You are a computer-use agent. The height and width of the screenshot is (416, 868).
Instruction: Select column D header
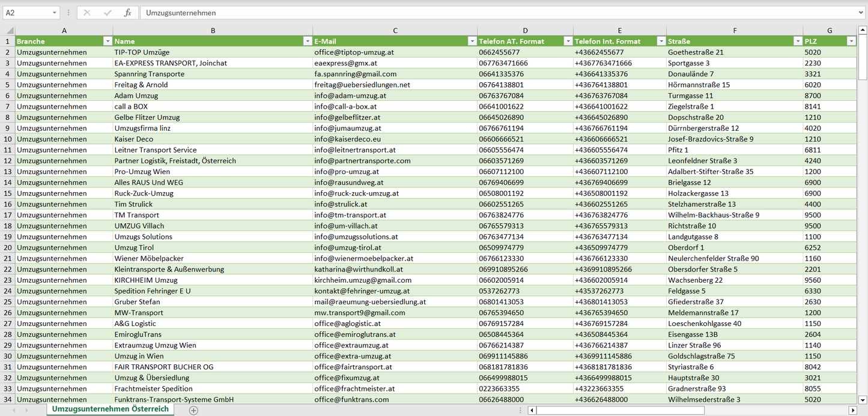(x=525, y=30)
